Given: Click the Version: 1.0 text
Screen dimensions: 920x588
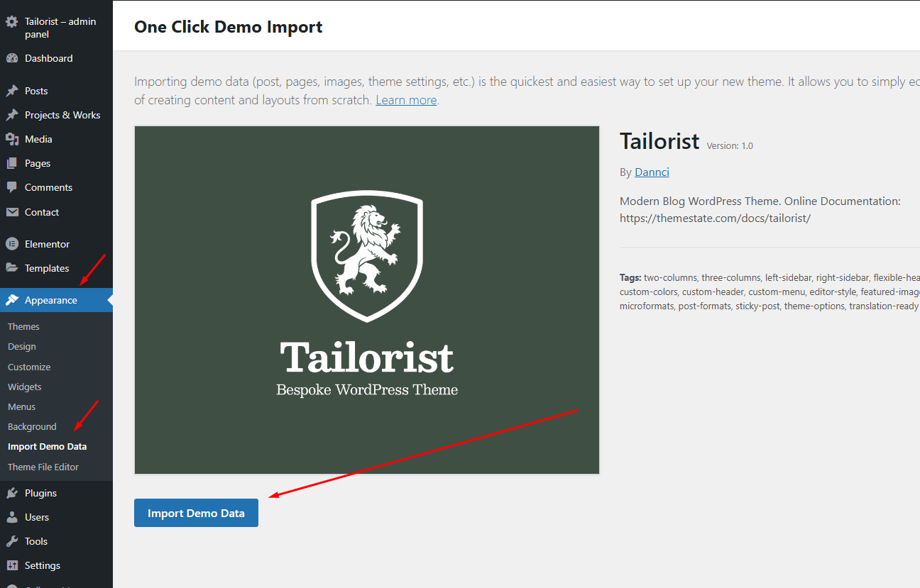Looking at the screenshot, I should point(730,145).
